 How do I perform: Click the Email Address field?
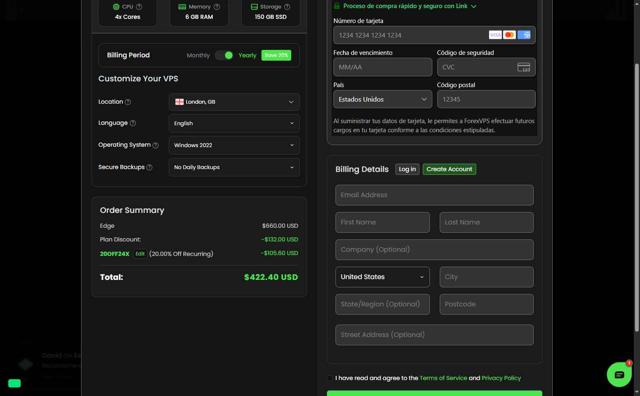[x=434, y=195]
